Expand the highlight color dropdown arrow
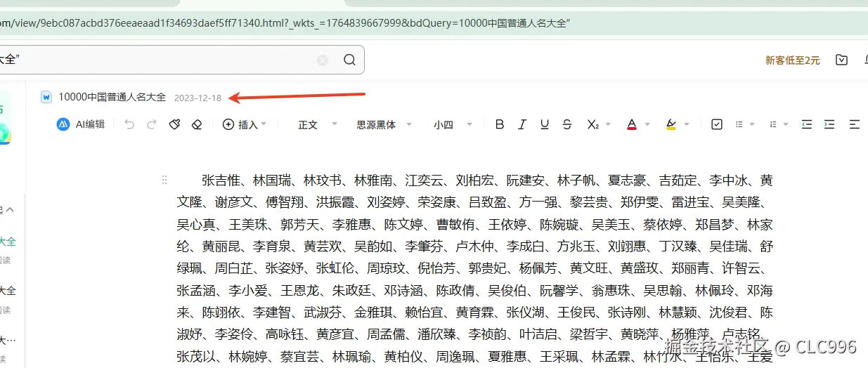868x368 pixels. [687, 124]
